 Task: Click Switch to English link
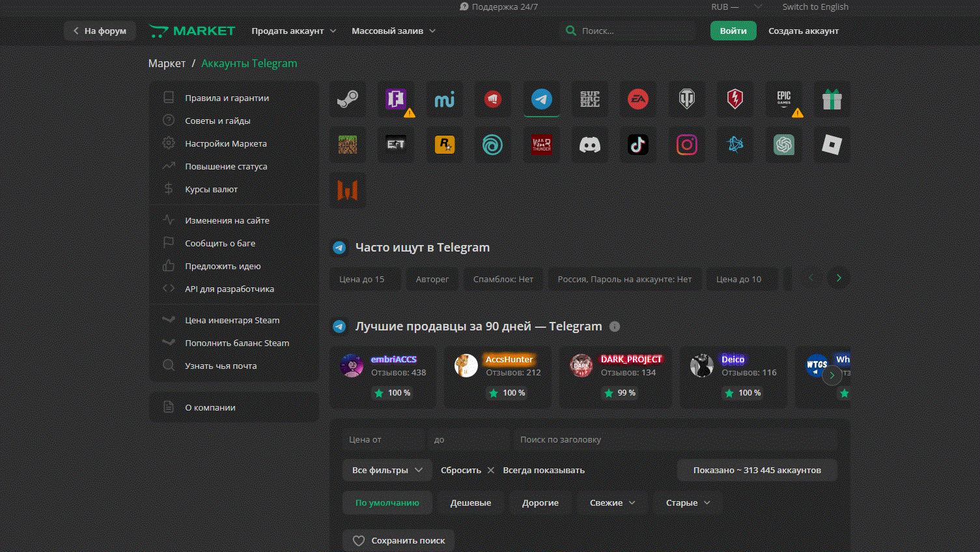click(815, 7)
